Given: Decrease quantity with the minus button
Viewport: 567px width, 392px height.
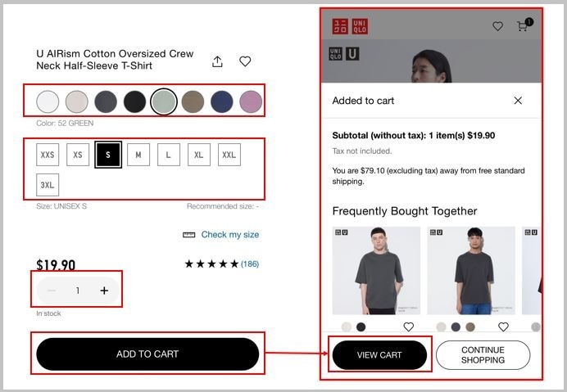Looking at the screenshot, I should click(x=52, y=291).
